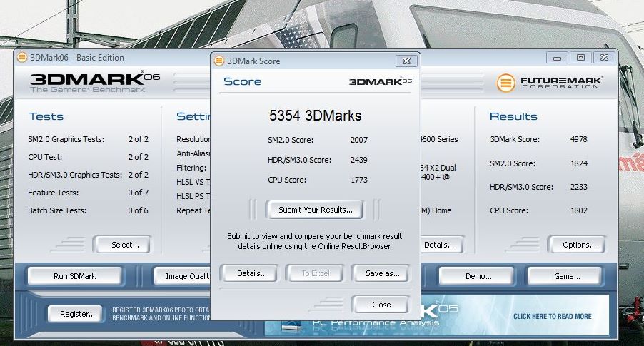
Task: Click the Game button
Action: tap(566, 276)
